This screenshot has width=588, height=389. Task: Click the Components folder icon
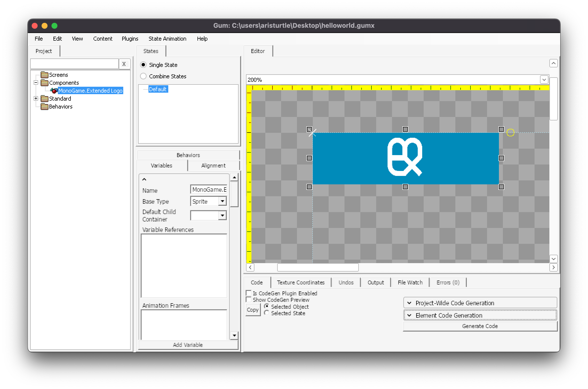44,83
